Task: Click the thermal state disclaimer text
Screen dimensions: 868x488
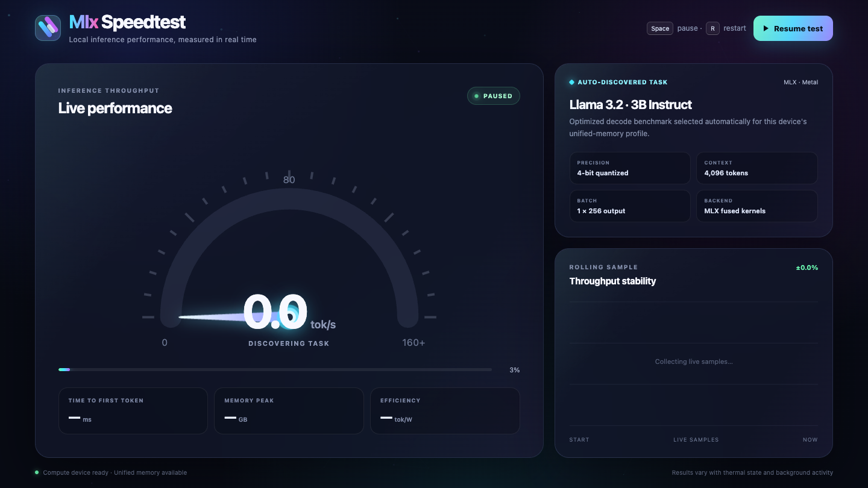Action: (x=752, y=473)
